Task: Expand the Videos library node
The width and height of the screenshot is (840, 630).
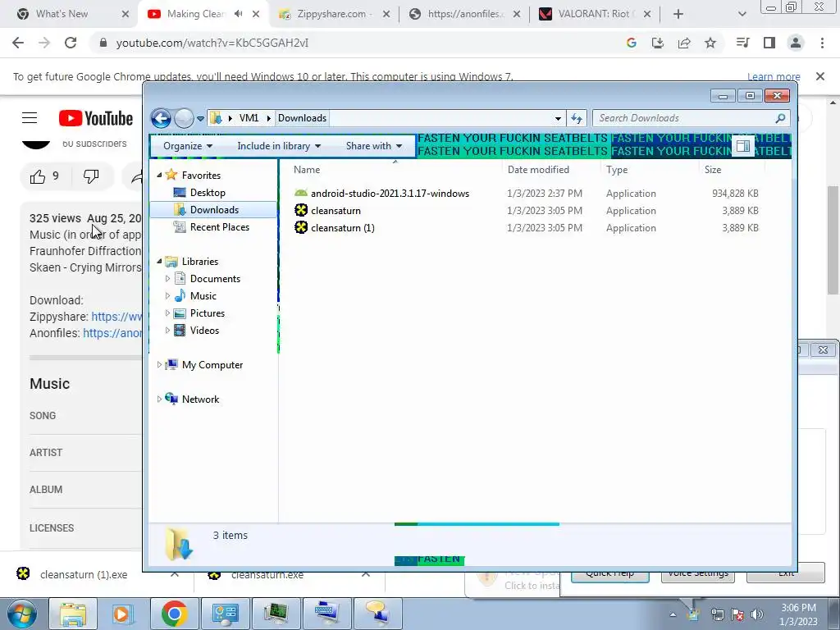Action: tap(167, 330)
